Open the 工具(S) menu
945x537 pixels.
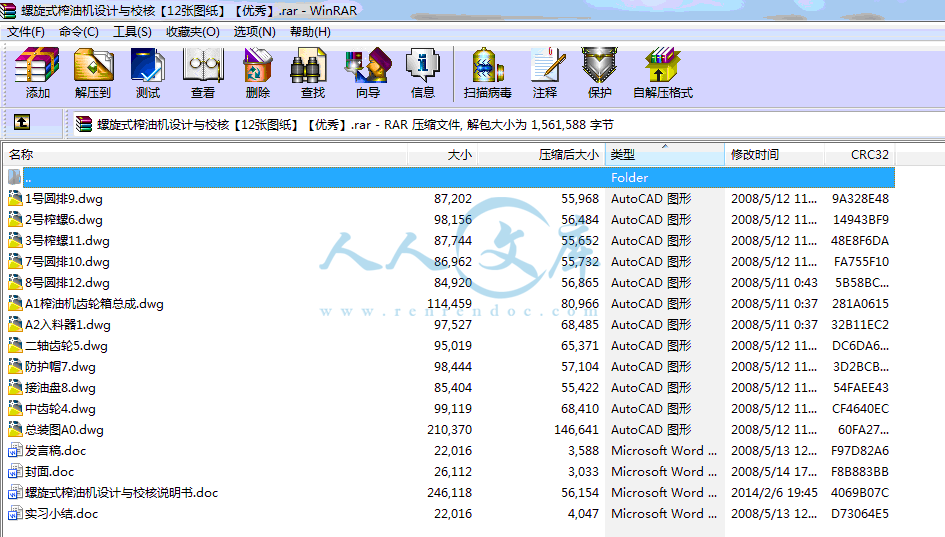click(133, 32)
